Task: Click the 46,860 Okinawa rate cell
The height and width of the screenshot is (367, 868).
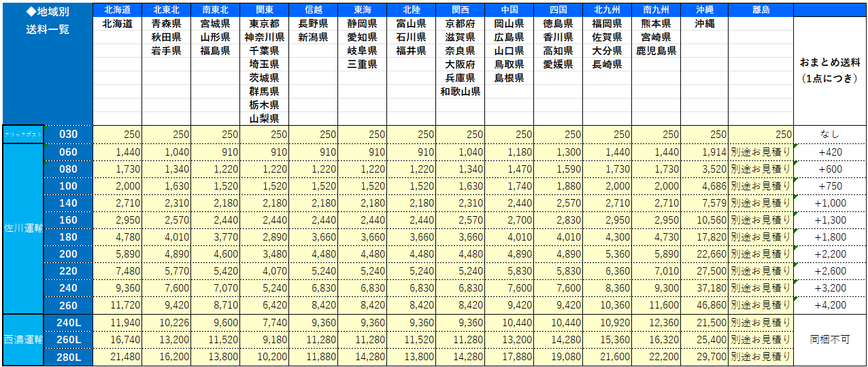Action: click(x=704, y=304)
